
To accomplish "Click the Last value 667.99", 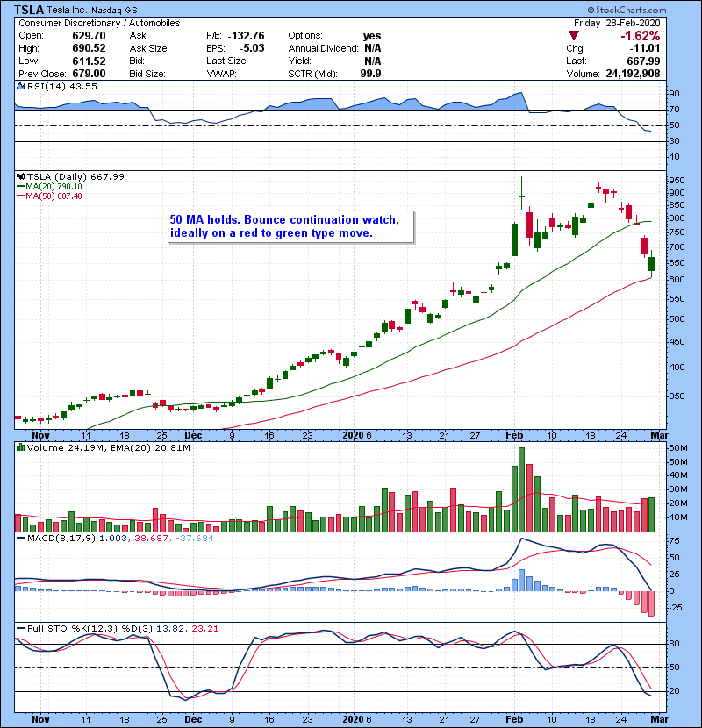I will [x=643, y=61].
